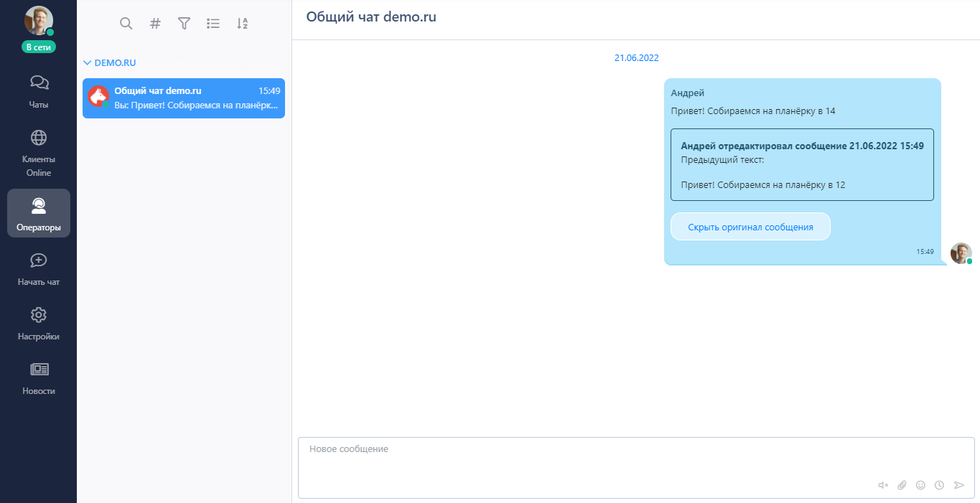Send message with the arrow icon
The height and width of the screenshot is (503, 980).
[x=958, y=485]
